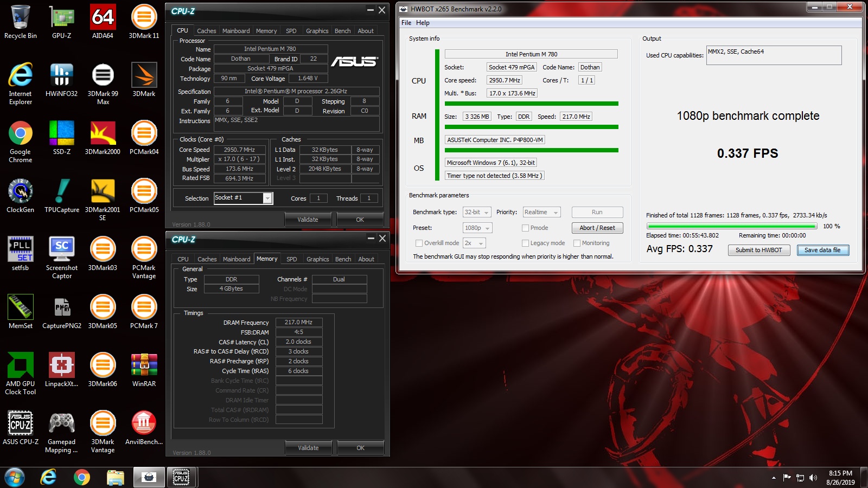Open the volume tray icon
The width and height of the screenshot is (868, 488).
pyautogui.click(x=813, y=478)
